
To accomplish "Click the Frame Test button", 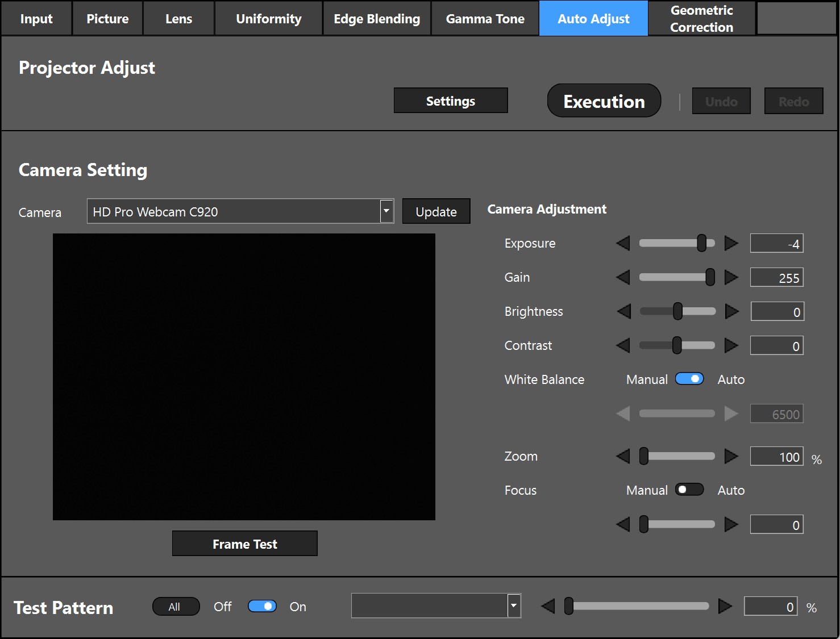I will [244, 544].
